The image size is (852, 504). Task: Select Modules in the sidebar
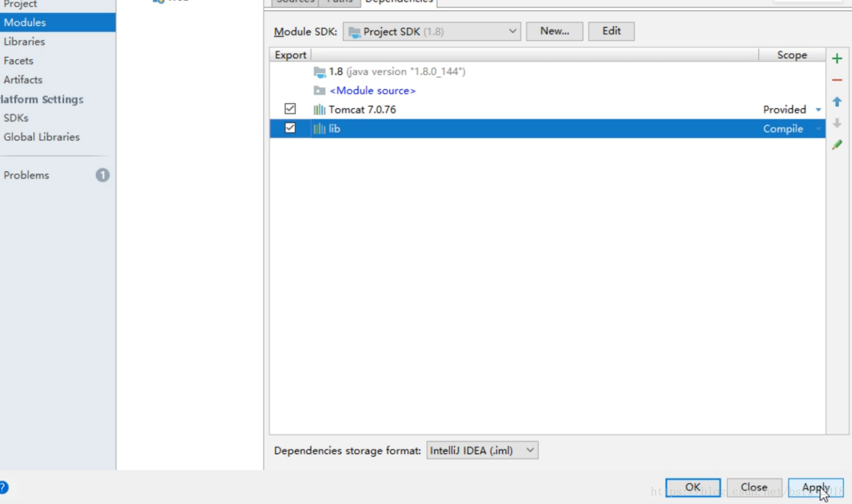pos(58,23)
